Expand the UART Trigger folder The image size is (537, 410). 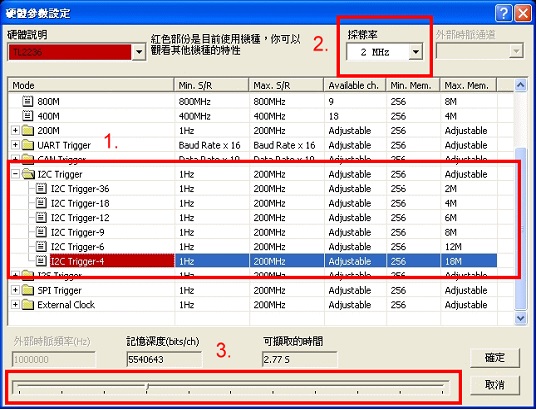[15, 145]
